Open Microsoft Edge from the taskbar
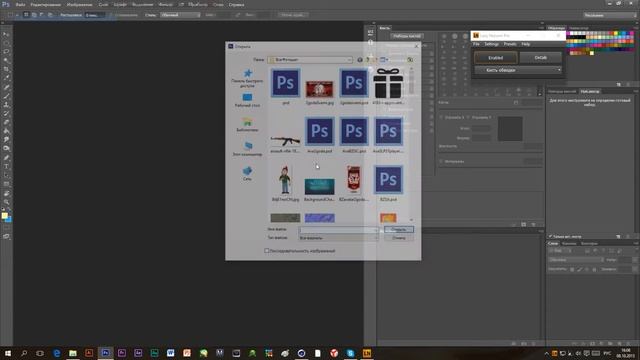The image size is (640, 360). [57, 353]
